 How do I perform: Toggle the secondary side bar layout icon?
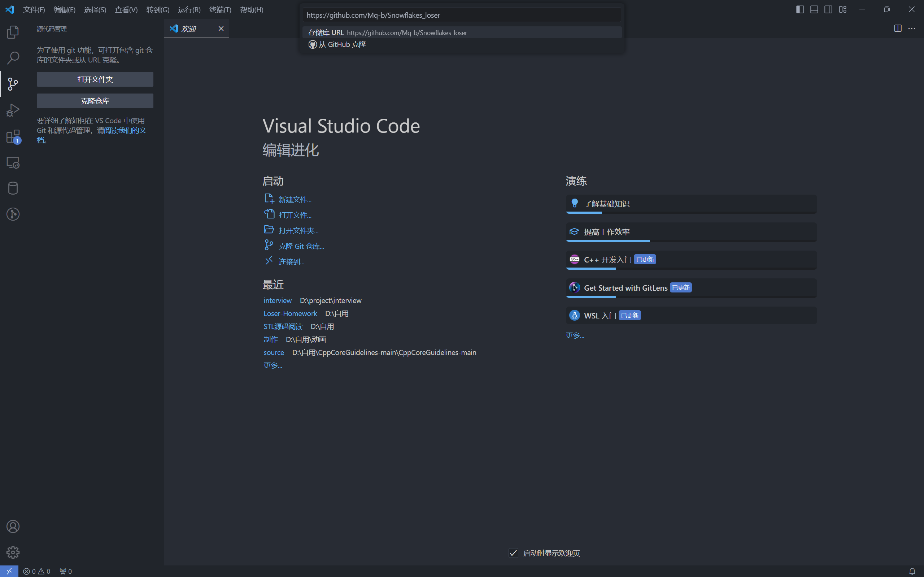pos(828,9)
